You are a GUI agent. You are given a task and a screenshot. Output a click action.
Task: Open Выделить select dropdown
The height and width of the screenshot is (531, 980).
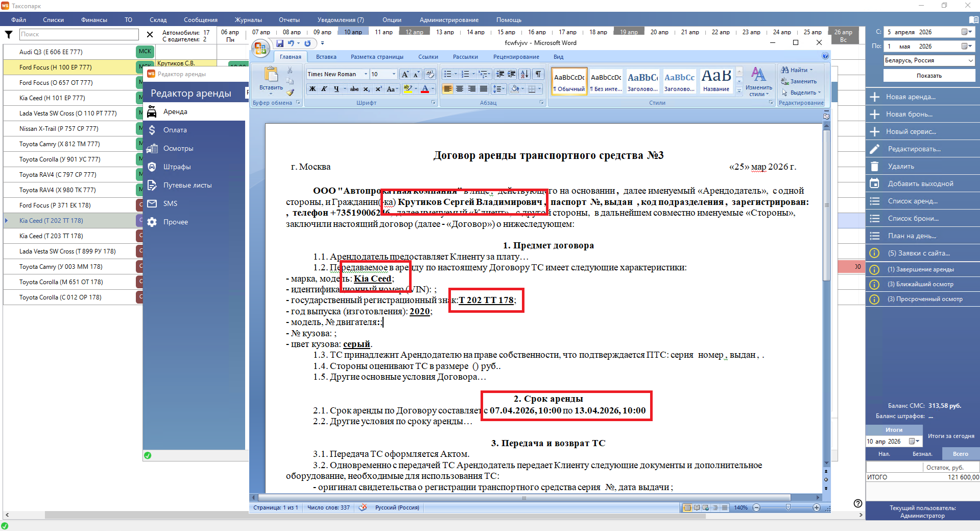coord(801,93)
